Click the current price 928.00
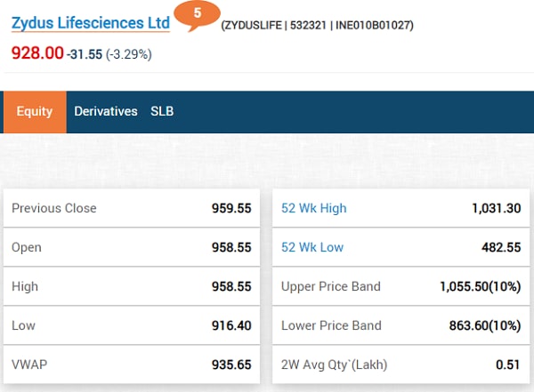The height and width of the screenshot is (392, 534). (x=37, y=53)
